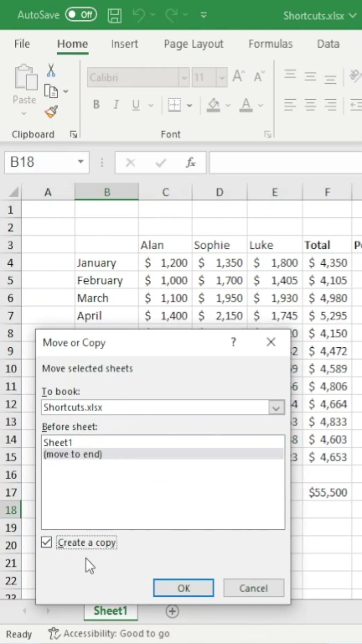Uncheck the Create a copy checkbox
The width and height of the screenshot is (362, 644).
coord(47,542)
